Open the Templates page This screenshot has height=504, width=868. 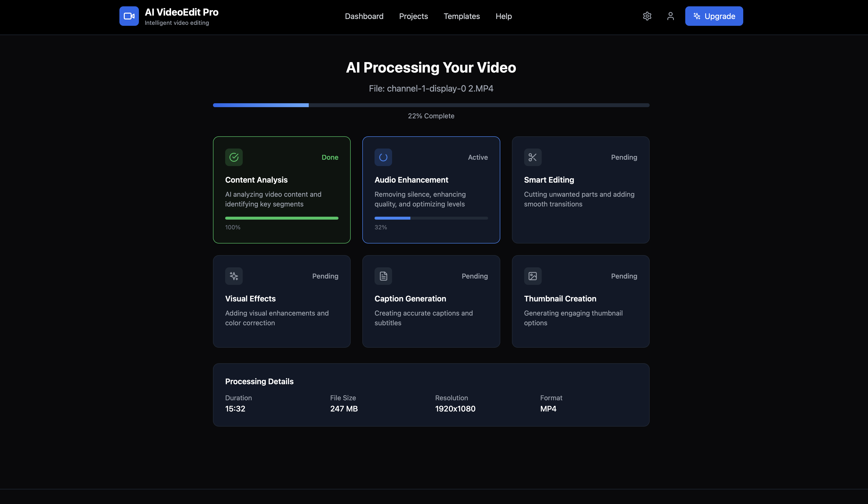(x=462, y=16)
